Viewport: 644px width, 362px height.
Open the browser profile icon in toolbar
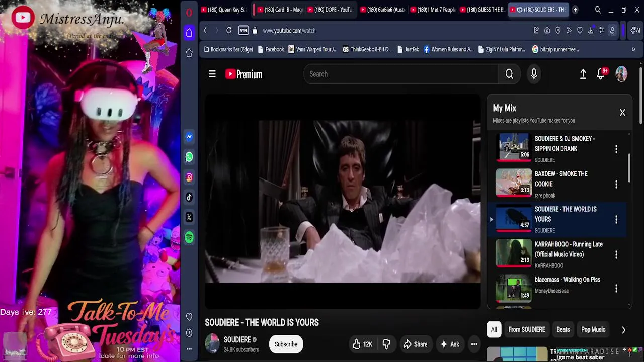[612, 31]
